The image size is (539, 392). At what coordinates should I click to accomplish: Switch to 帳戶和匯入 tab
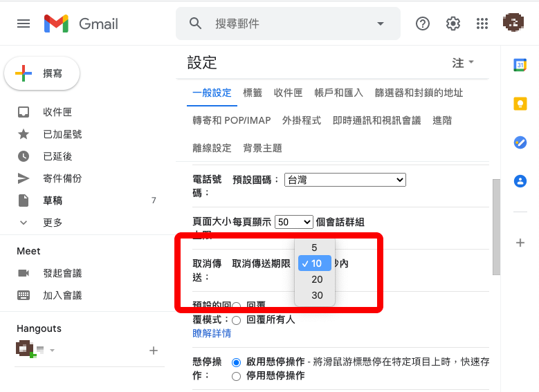coord(338,93)
